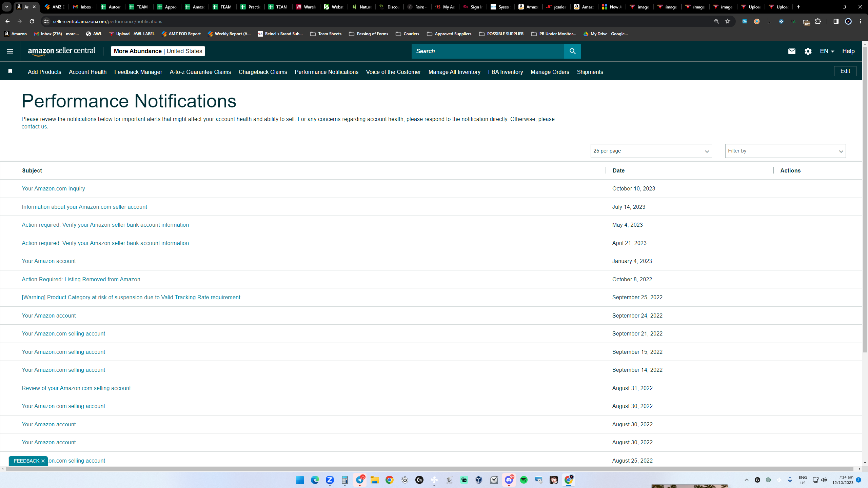This screenshot has height=488, width=868.
Task: Click the bookmark flag icon in the favorites bar
Action: pyautogui.click(x=10, y=71)
